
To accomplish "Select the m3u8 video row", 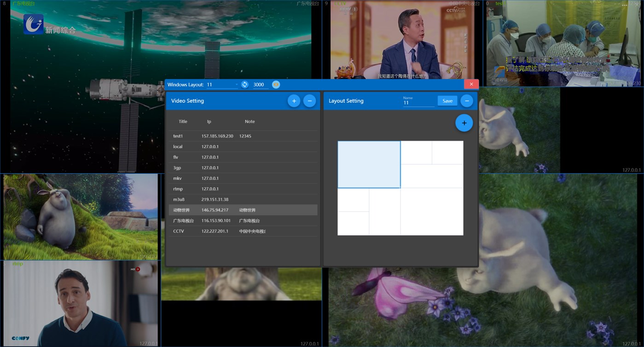I will tap(243, 200).
